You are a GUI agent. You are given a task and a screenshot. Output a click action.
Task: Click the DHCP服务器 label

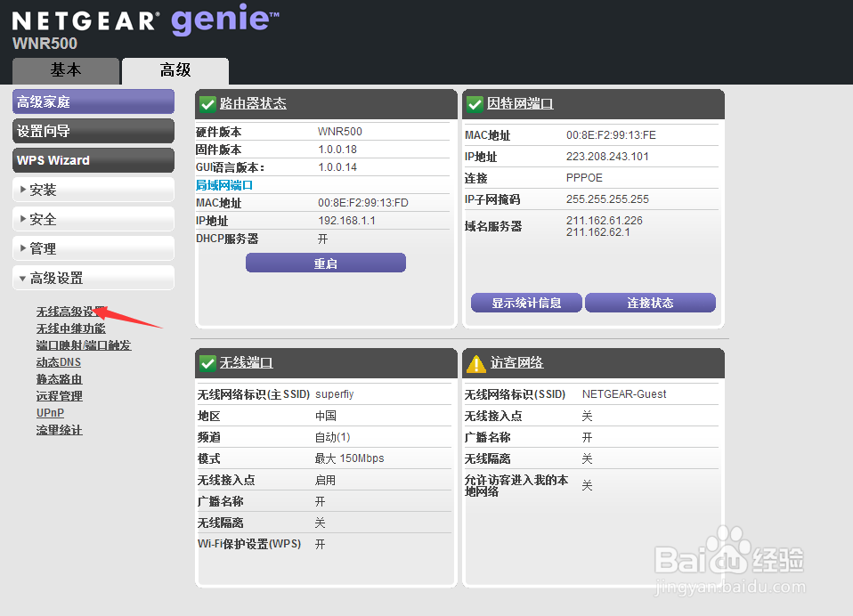pos(227,239)
